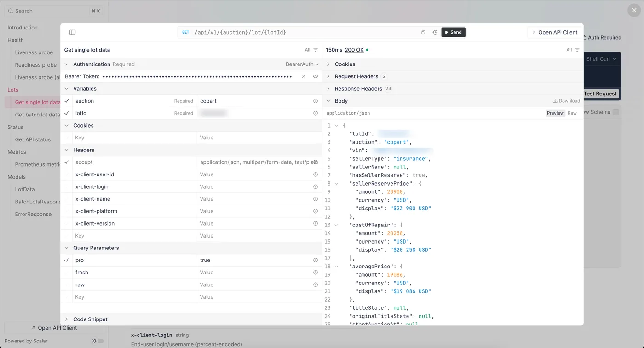The image size is (644, 348).
Task: Open Get API status in sidebar
Action: pyautogui.click(x=33, y=139)
